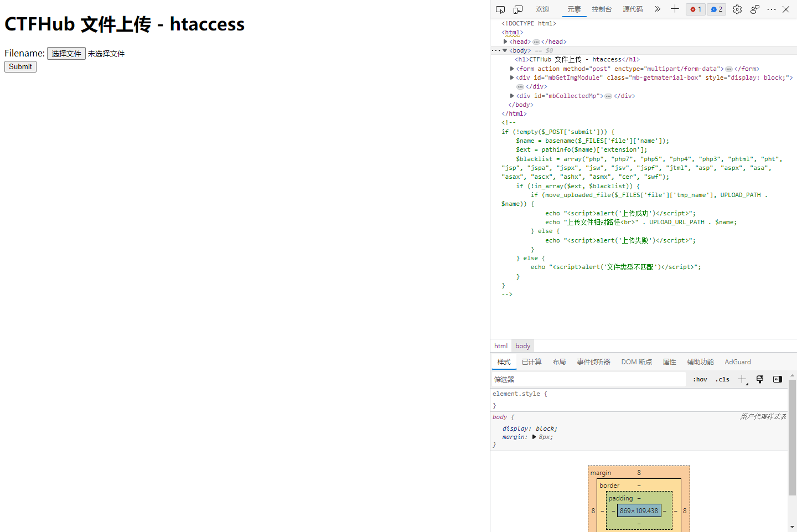
Task: Click the 869×109.438 content box
Action: (x=639, y=511)
